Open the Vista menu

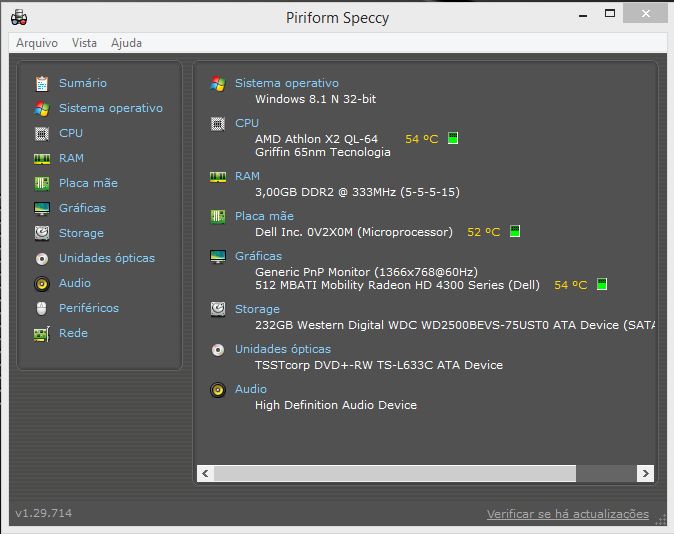coord(84,43)
